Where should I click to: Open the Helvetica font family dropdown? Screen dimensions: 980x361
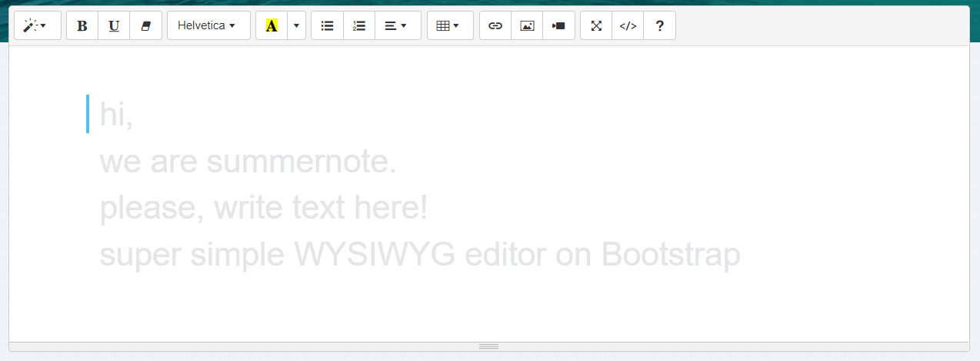(208, 25)
